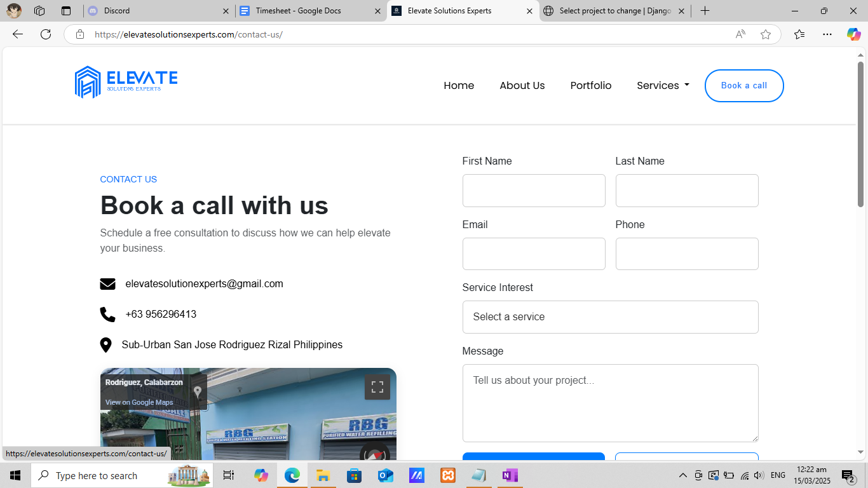This screenshot has height=488, width=868.
Task: Open Microsoft Store from the taskbar
Action: tap(354, 475)
